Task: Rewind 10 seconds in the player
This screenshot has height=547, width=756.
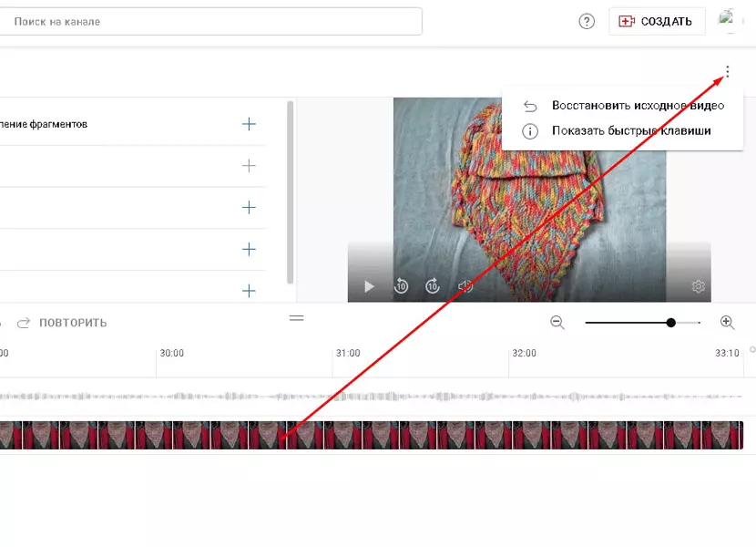Action: coord(401,286)
